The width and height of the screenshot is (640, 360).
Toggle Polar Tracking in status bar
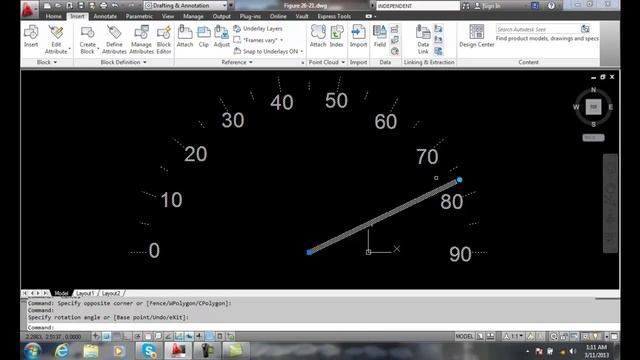[x=138, y=336]
